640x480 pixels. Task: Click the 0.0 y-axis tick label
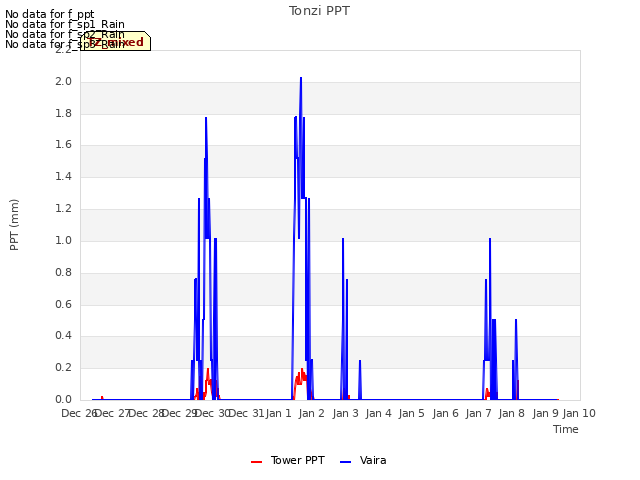[63, 400]
